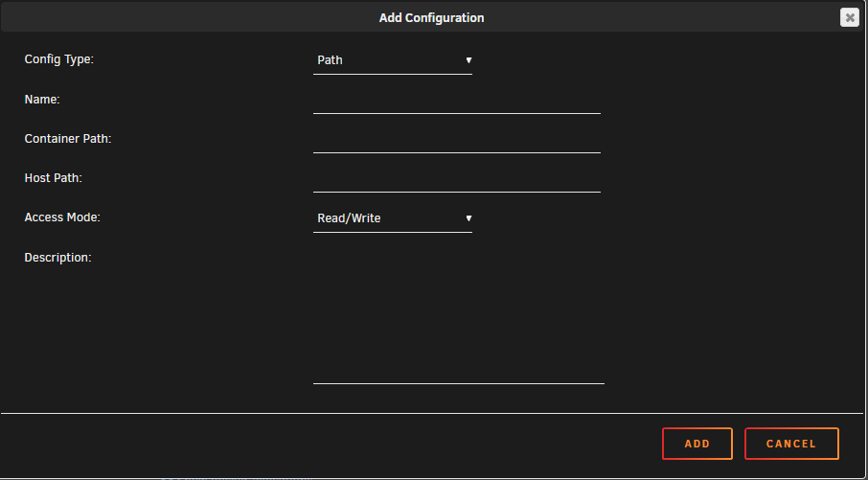The height and width of the screenshot is (480, 868).
Task: Select the Access Mode label
Action: point(62,217)
